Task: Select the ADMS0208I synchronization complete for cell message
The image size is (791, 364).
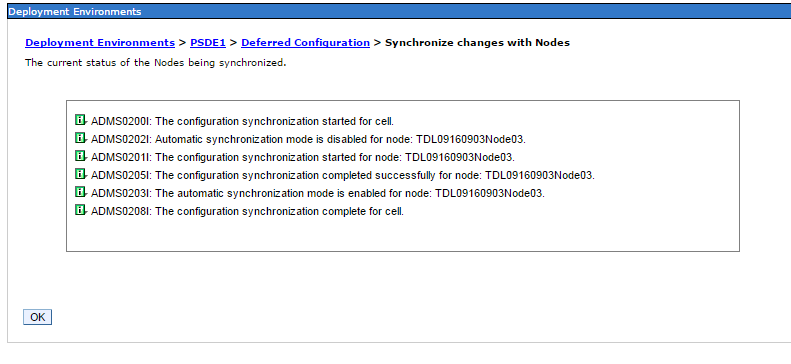Action: point(248,211)
